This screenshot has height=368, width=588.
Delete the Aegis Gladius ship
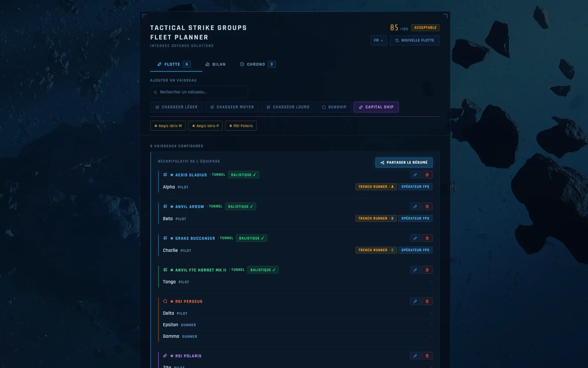427,175
